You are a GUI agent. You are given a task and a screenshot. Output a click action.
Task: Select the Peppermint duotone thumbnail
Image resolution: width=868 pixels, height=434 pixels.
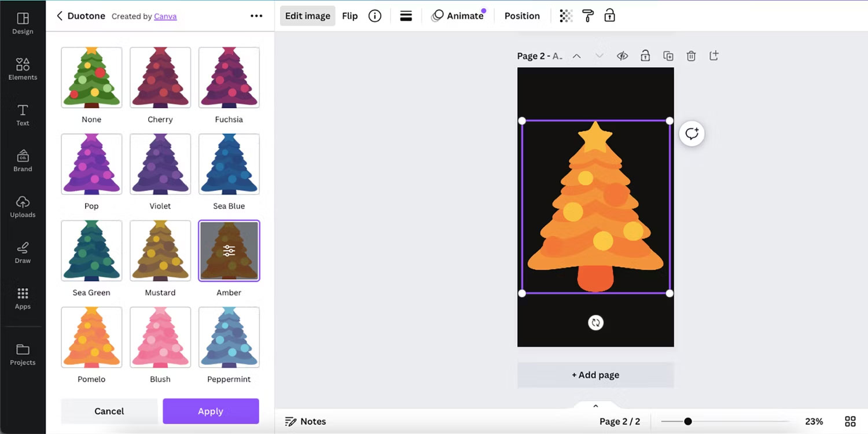point(229,337)
